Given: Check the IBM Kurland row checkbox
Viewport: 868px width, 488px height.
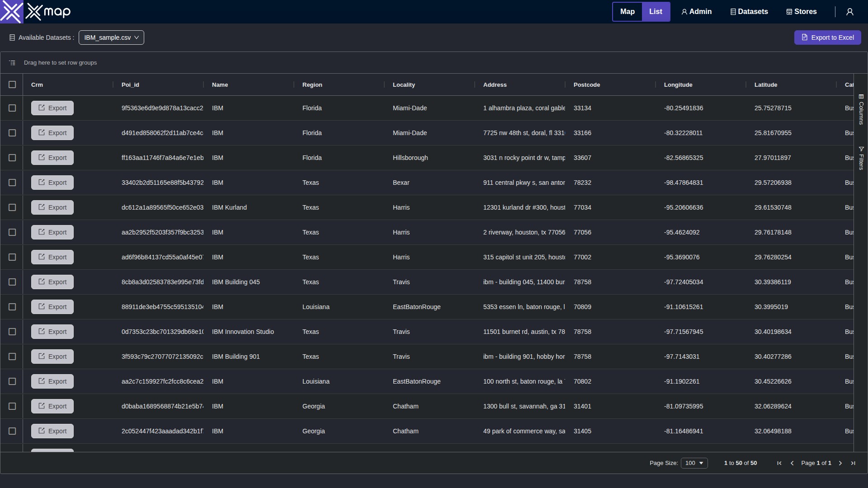Looking at the screenshot, I should (12, 207).
